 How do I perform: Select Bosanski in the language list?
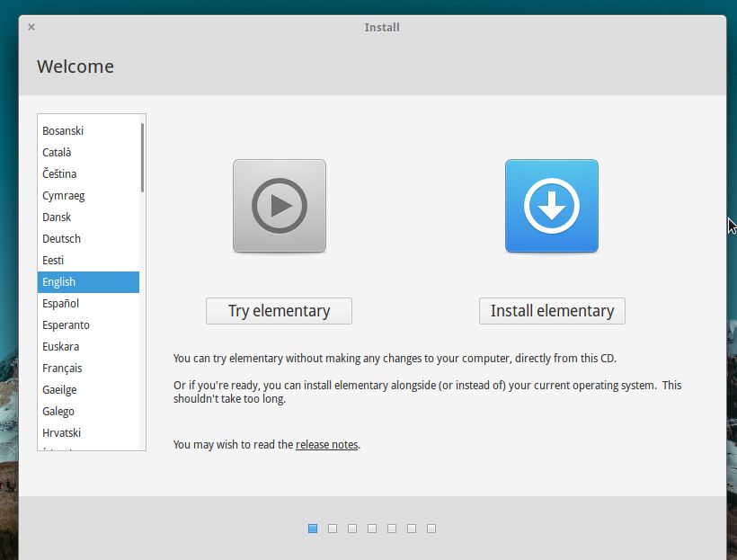[88, 130]
